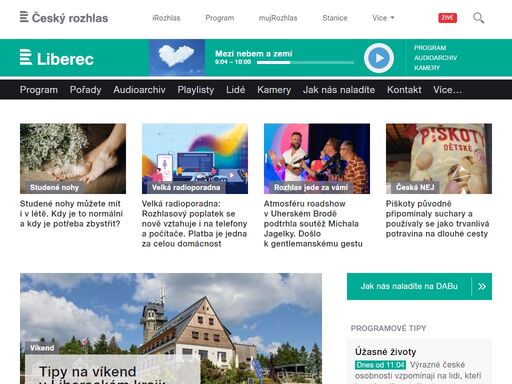This screenshot has width=512, height=384.
Task: Open the Rozhlas jede za vámi image
Action: tap(317, 159)
